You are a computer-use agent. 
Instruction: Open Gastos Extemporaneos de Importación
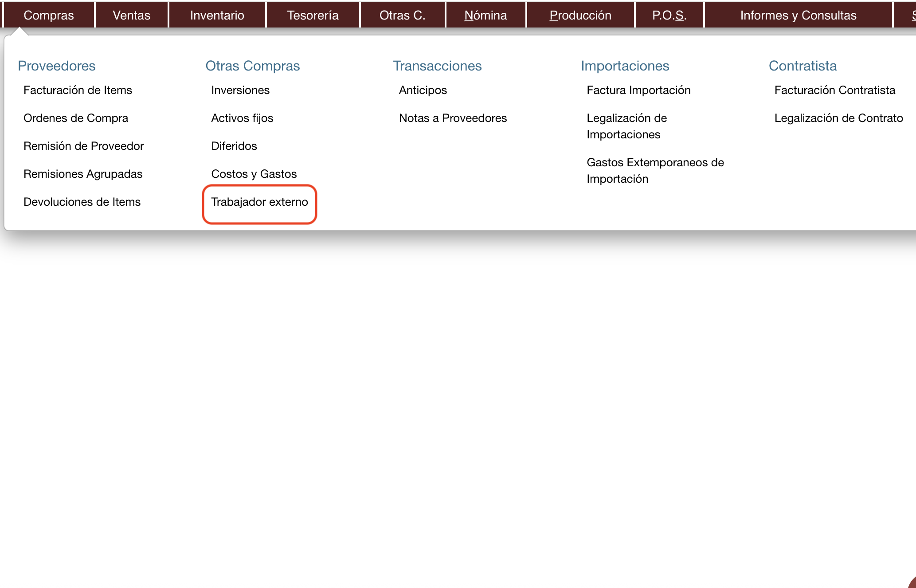(x=655, y=171)
